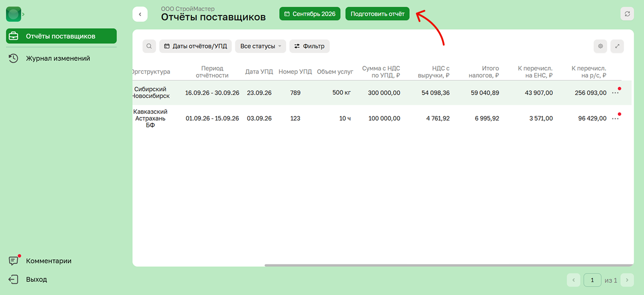Open the Сентябрь 2026 month picker
644x295 pixels.
click(x=310, y=14)
